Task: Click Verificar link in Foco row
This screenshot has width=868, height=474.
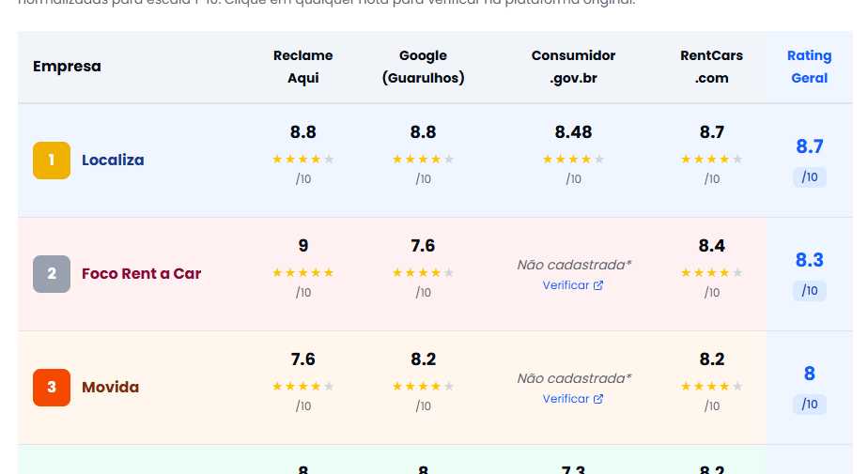Action: pyautogui.click(x=566, y=285)
